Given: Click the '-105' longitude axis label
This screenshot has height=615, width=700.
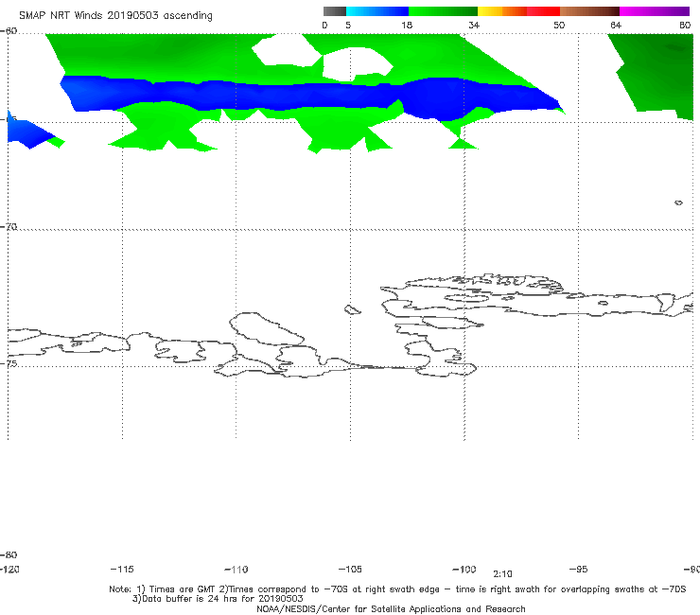Looking at the screenshot, I should [350, 569].
